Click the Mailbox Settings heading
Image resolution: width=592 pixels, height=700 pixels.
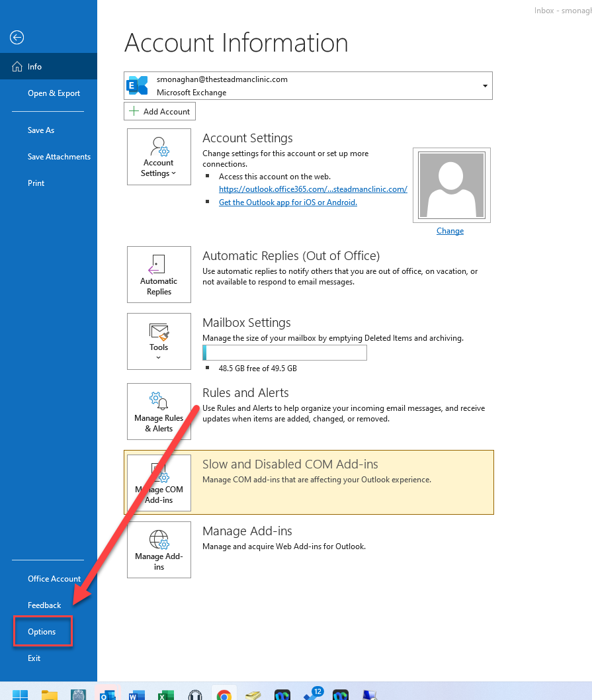[x=247, y=323]
